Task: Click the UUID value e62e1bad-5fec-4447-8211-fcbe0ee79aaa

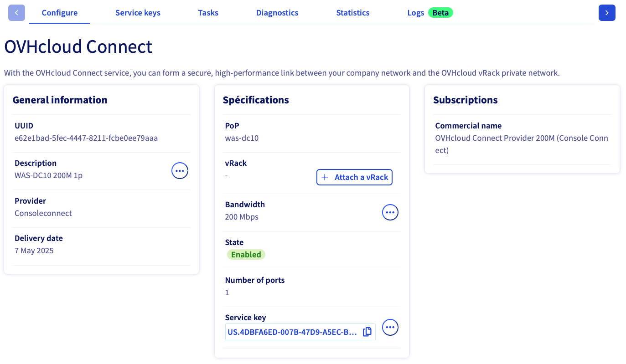Action: coord(86,138)
